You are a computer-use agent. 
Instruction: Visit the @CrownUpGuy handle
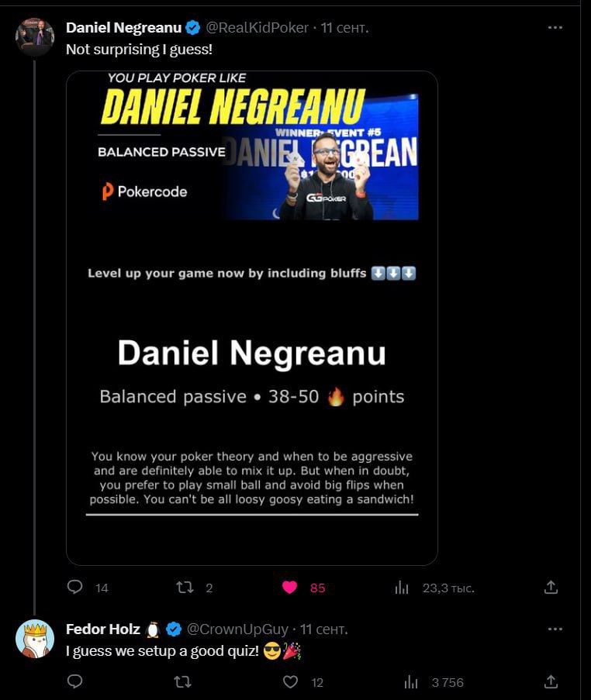pos(237,629)
